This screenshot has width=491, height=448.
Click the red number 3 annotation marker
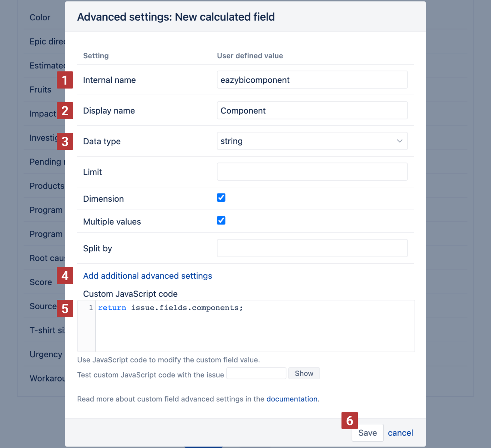click(65, 141)
